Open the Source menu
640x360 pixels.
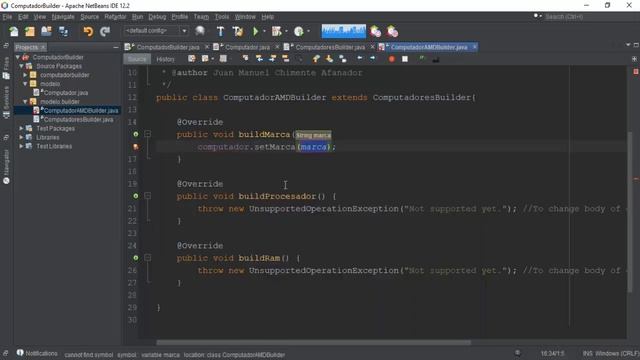coord(89,17)
